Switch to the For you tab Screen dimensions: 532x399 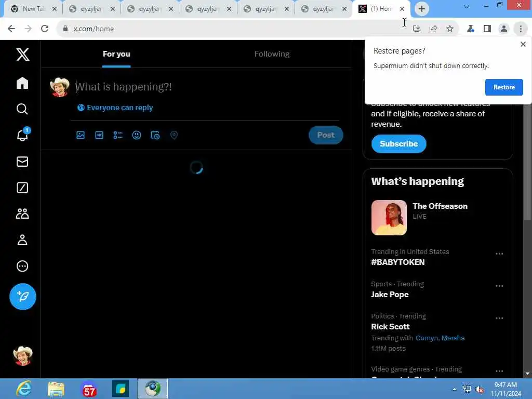[116, 54]
